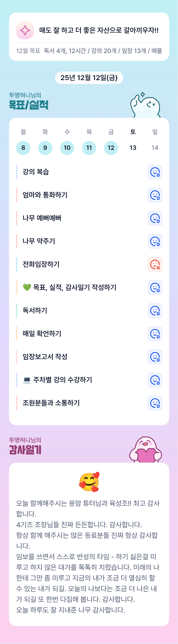Open the 주차별 강의 수강하기 task
Screen dimensions: 178x644
click(x=63, y=380)
